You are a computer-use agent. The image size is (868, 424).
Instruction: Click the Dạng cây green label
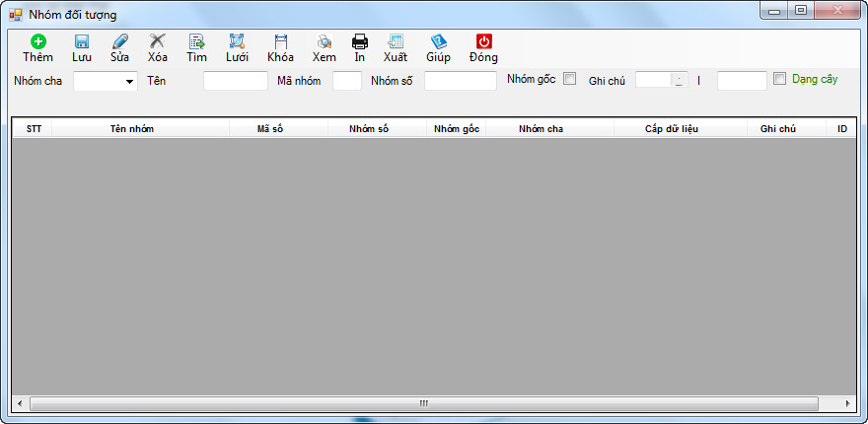(x=815, y=79)
